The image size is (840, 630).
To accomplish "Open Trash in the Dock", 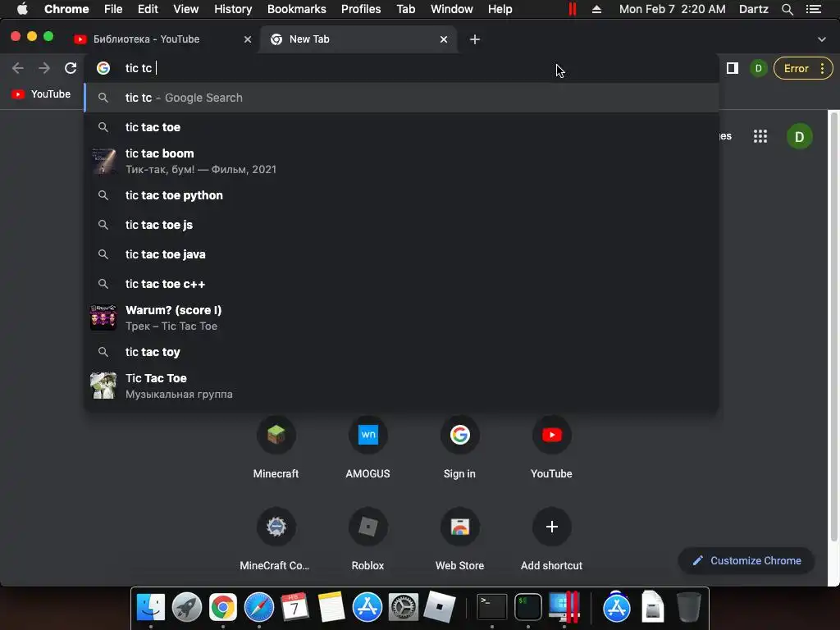I will 688,607.
